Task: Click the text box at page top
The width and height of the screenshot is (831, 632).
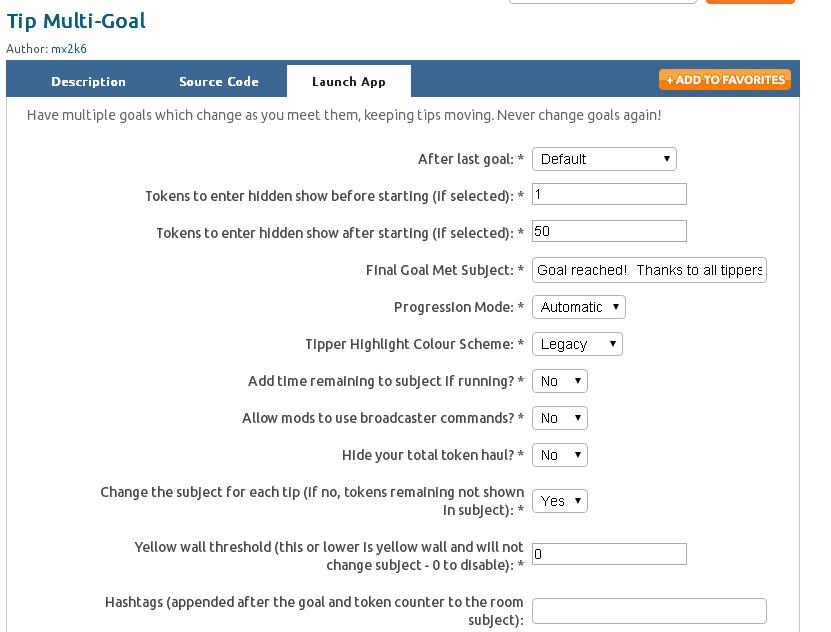Action: [x=602, y=2]
